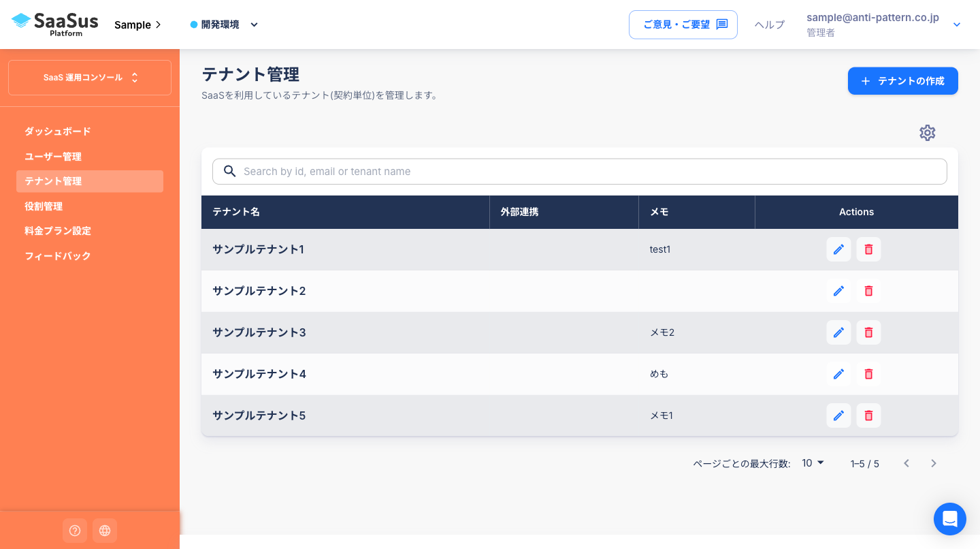Click sample@anti-pattern.co.jp account email
The height and width of the screenshot is (549, 980).
coord(872,18)
